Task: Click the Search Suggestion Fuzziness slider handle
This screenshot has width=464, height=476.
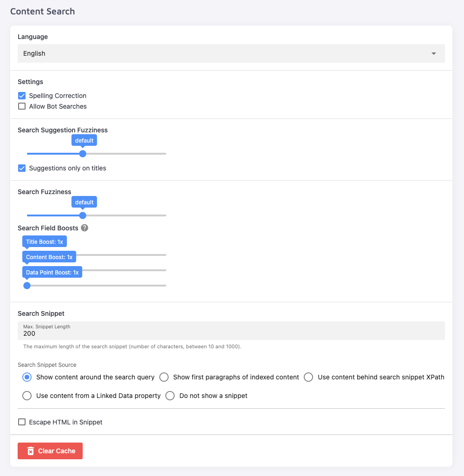Action: [x=83, y=154]
